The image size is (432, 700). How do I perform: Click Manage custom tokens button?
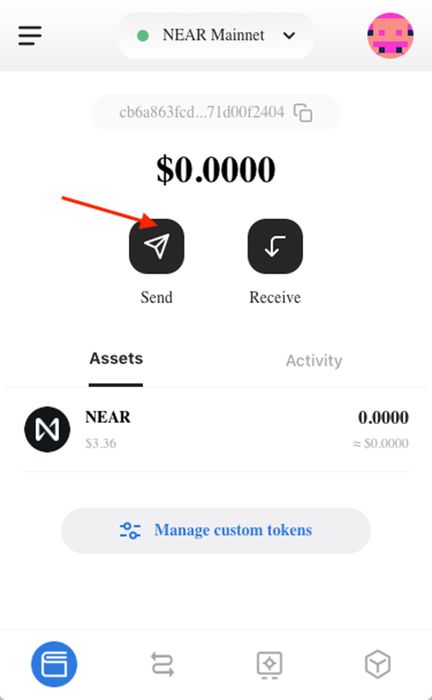216,530
